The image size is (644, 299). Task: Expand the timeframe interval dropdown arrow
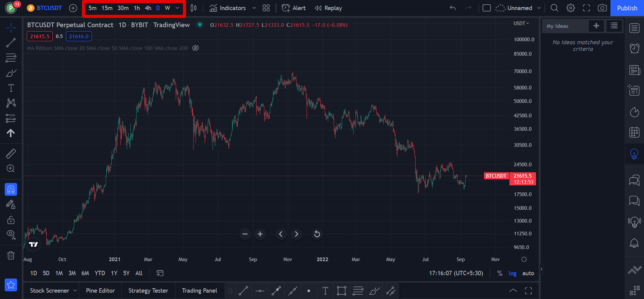coord(177,8)
